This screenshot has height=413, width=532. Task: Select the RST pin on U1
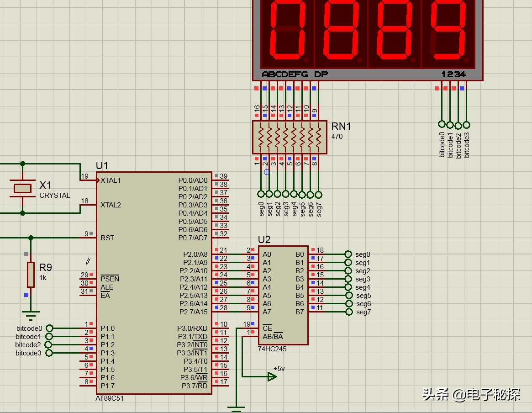tap(107, 238)
